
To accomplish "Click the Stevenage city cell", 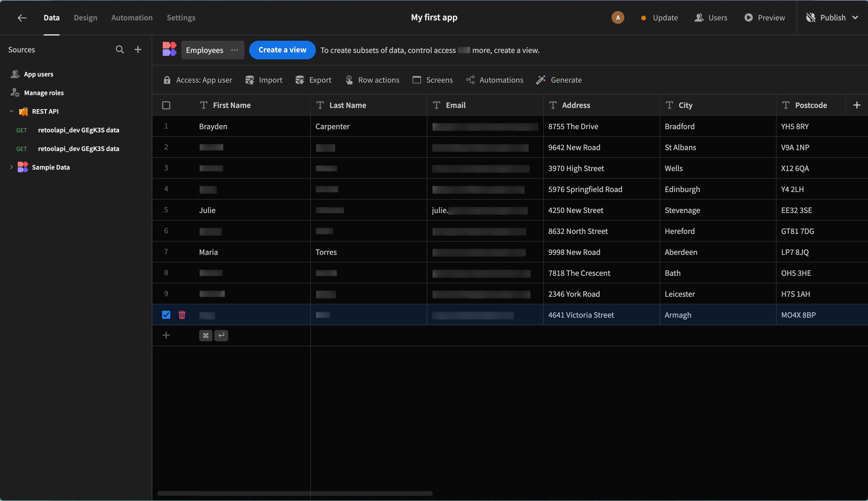I will point(718,210).
